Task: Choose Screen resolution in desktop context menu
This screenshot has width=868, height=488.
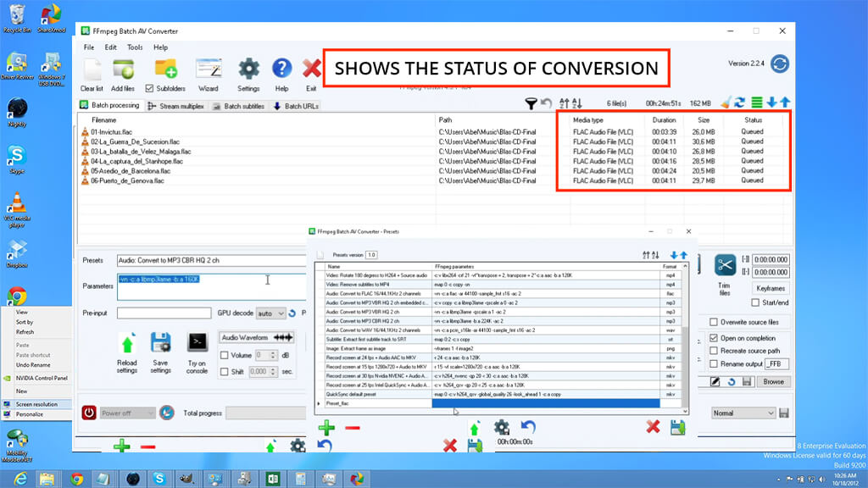Action: 36,404
